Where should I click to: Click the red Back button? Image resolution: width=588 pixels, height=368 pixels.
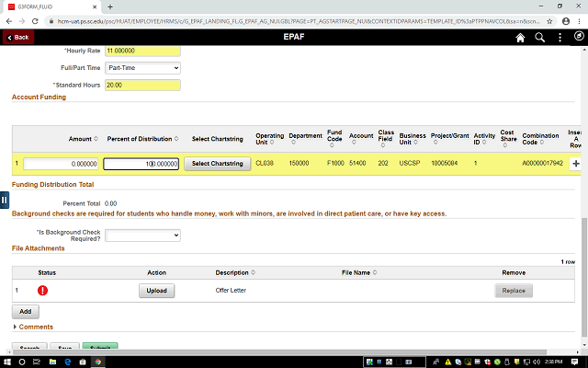18,37
